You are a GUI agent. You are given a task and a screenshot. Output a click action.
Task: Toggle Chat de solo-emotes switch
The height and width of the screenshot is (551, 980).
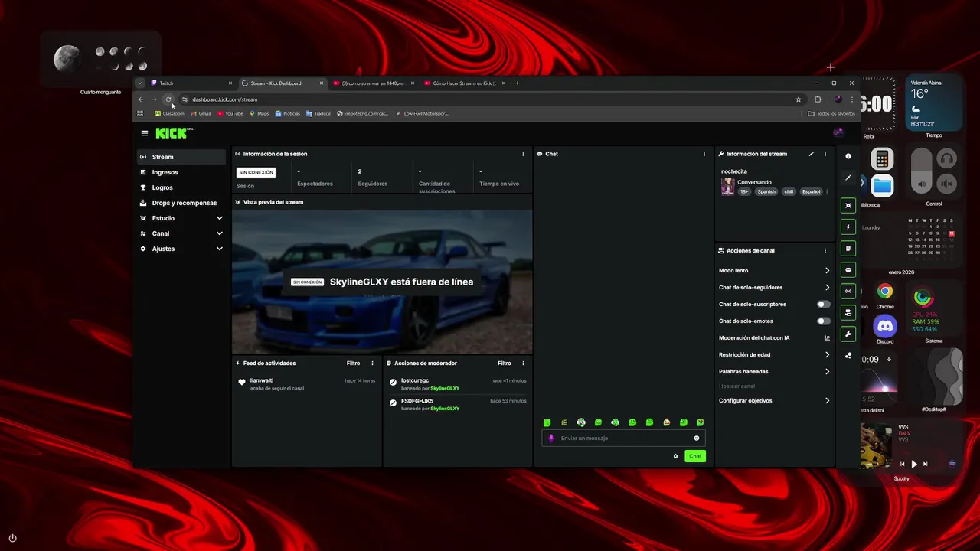823,321
